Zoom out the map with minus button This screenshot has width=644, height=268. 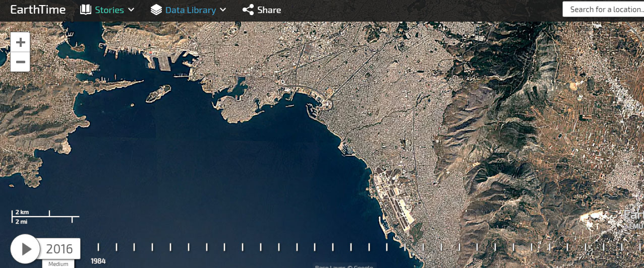20,62
